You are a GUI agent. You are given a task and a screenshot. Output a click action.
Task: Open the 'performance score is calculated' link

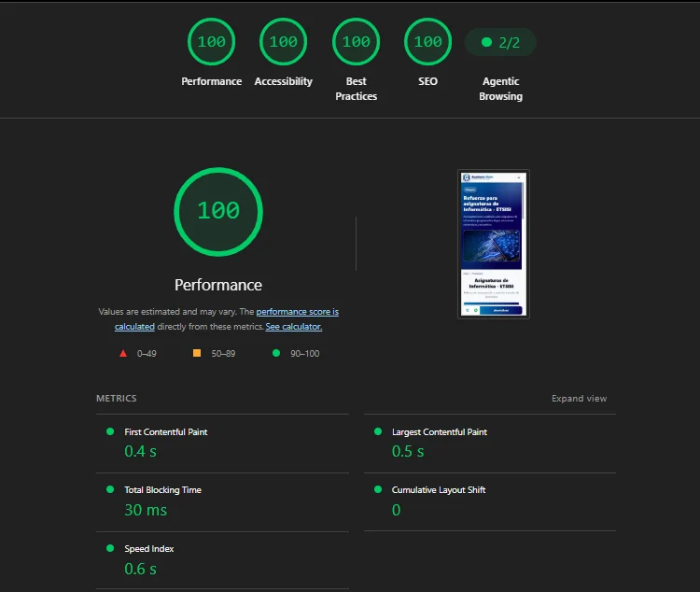coord(298,312)
